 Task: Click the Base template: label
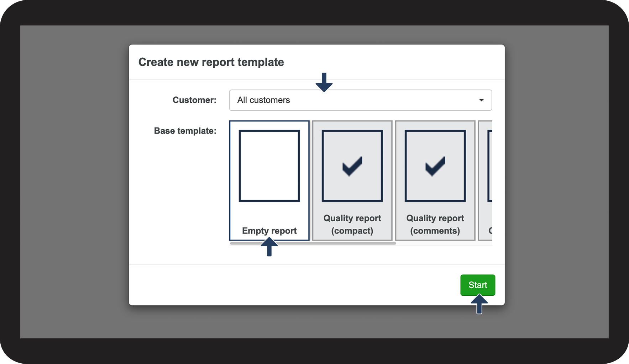pos(185,131)
